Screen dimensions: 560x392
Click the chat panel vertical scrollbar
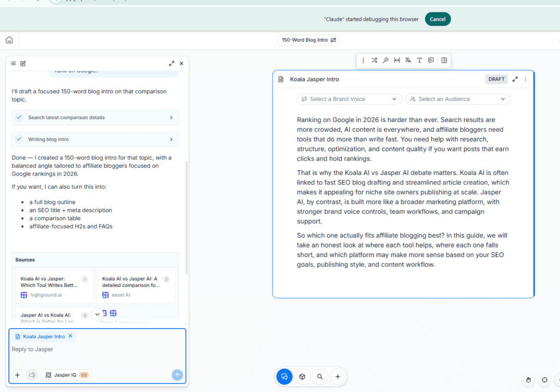(x=186, y=218)
